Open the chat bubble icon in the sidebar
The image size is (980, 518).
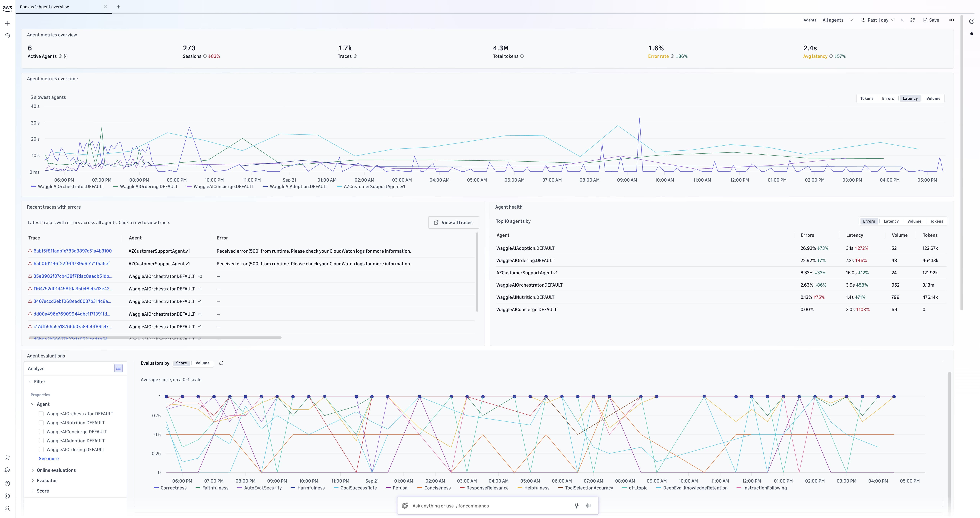tap(7, 36)
